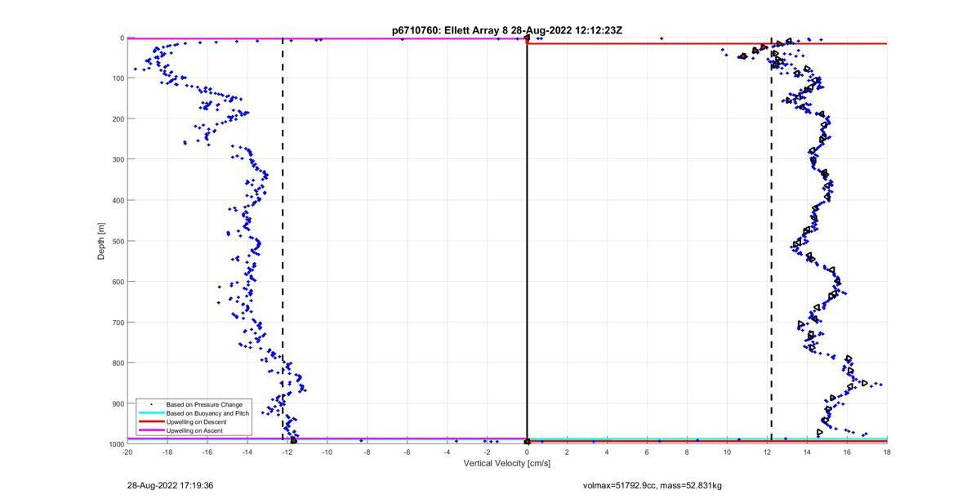Click x-axis tick label '-12'
The height and width of the screenshot is (499, 980).
(x=287, y=452)
